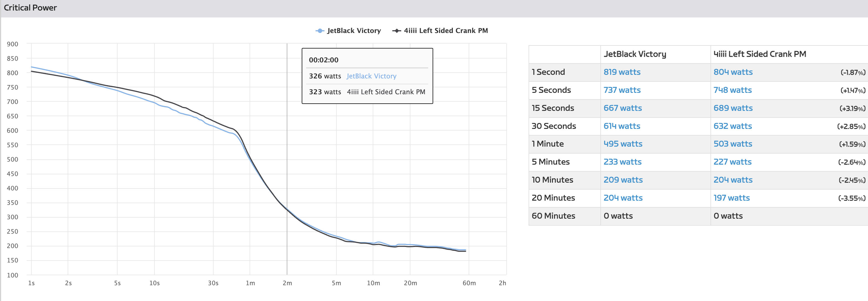Open the 804 watts 4iiii 1 Second link
The image size is (868, 301).
click(x=733, y=72)
